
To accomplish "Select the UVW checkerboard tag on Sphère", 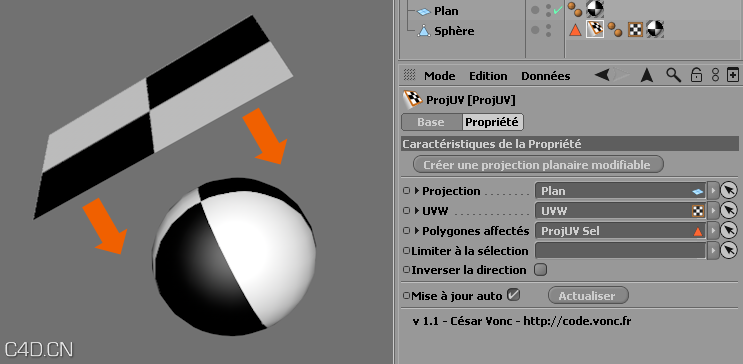I will (x=635, y=30).
